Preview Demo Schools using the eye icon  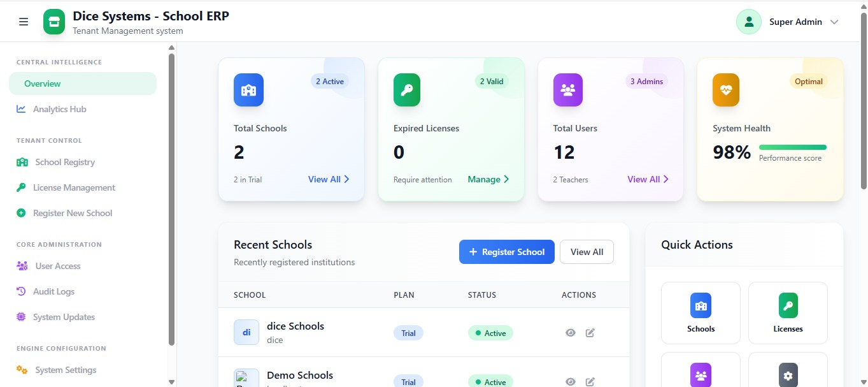coord(570,381)
